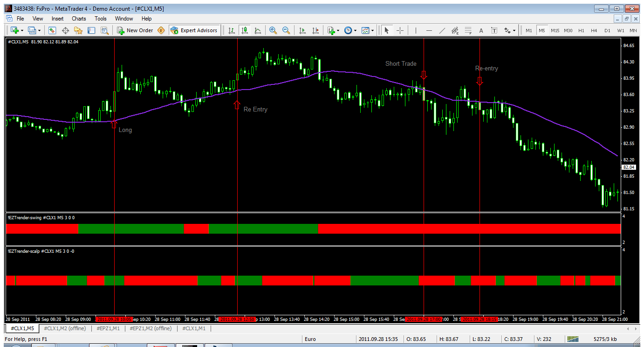Launch MetaEditor via the yellow diamond icon
Image resolution: width=644 pixels, height=347 pixels.
coord(161,30)
